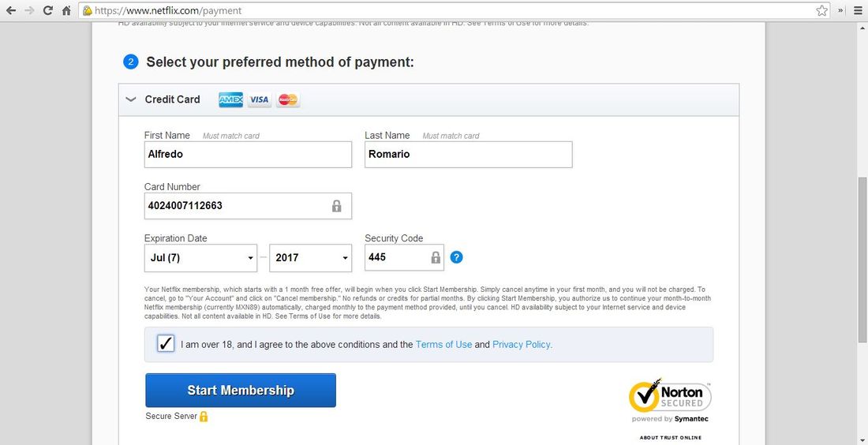
Task: Open the Privacy Policy link
Action: (x=522, y=344)
